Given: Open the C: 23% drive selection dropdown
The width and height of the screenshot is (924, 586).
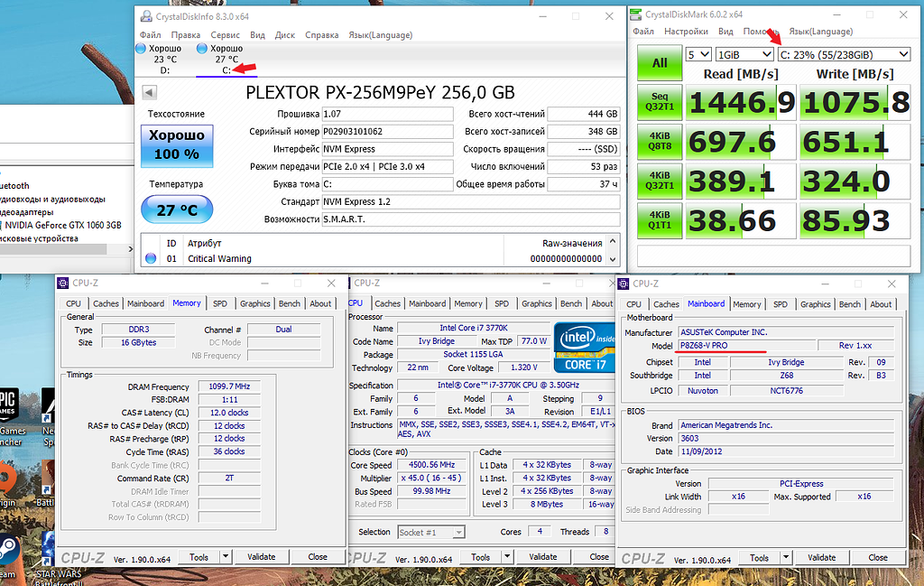Looking at the screenshot, I should 844,54.
